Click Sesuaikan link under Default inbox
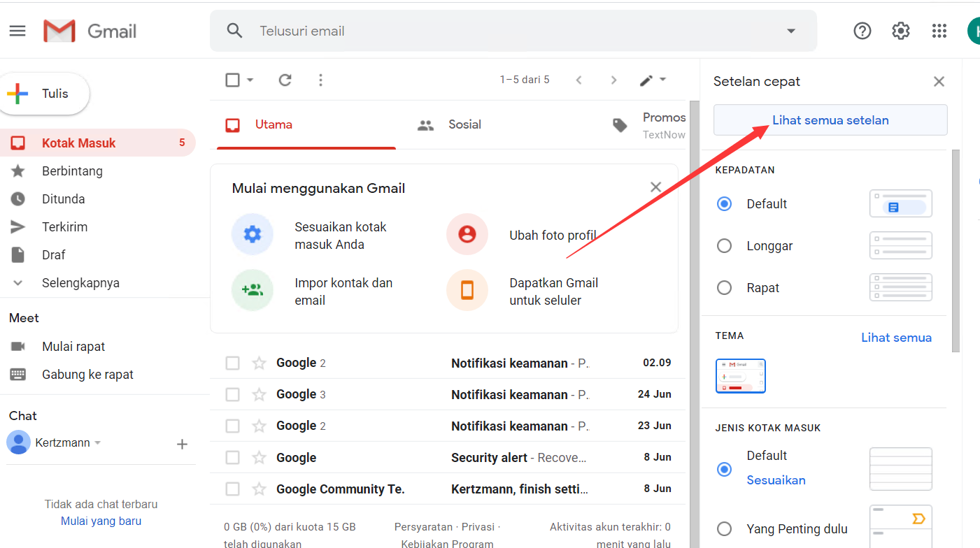The image size is (980, 548). 776,480
